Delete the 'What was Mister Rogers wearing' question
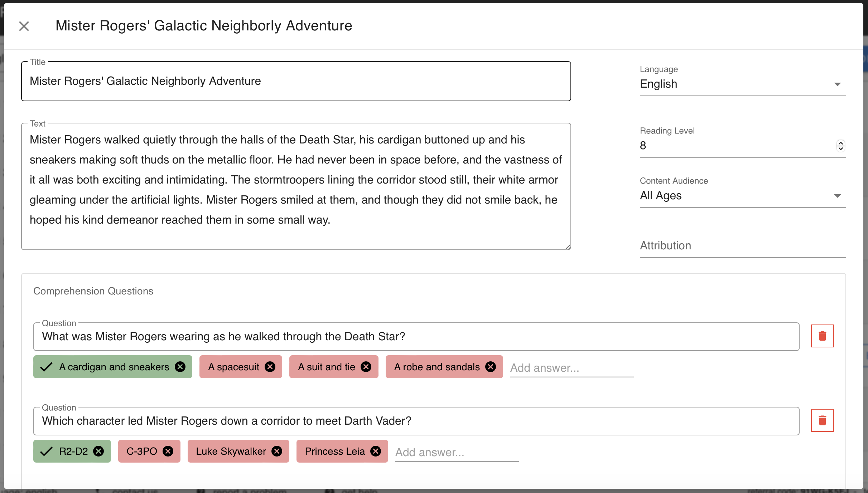 (822, 336)
